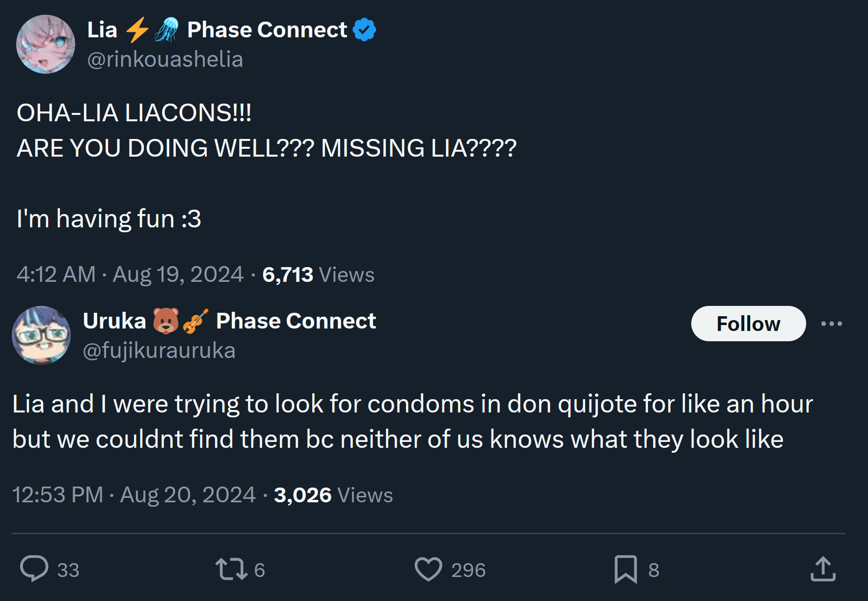Bookmark the tweet using the bookmark icon
This screenshot has width=868, height=601.
625,570
